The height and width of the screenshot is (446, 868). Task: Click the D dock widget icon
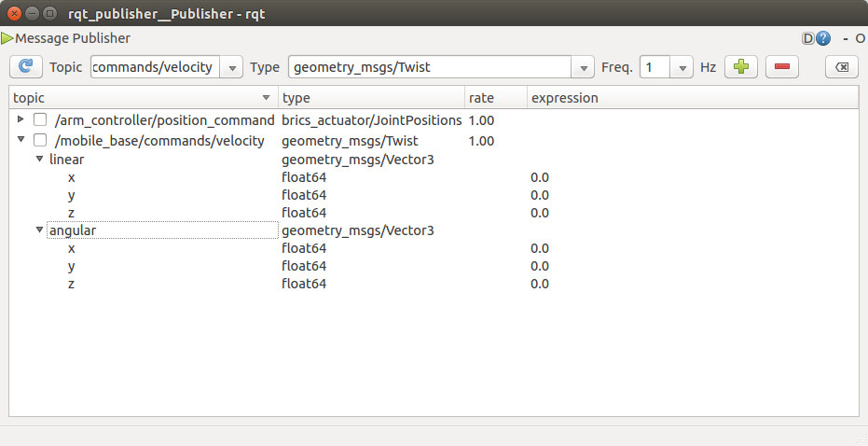[x=808, y=38]
